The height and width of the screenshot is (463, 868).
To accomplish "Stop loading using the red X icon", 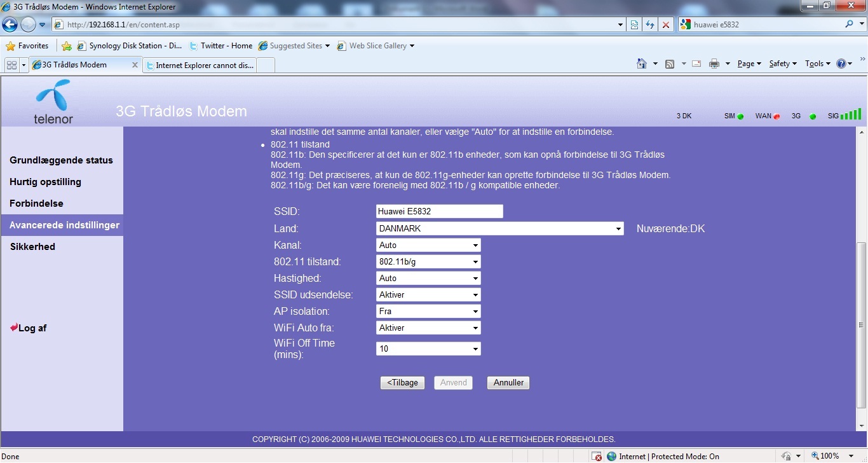I will 666,25.
